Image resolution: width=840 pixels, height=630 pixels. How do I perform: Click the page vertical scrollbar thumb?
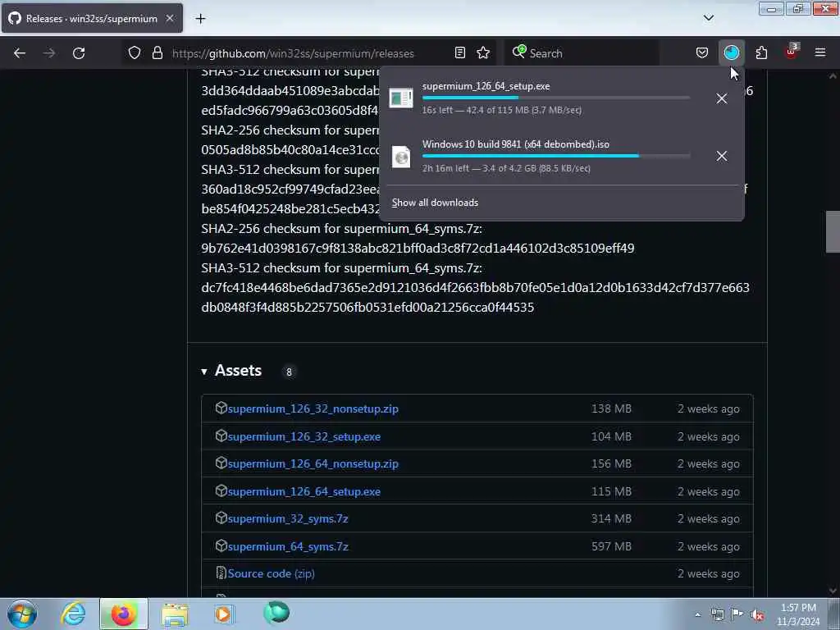(832, 231)
